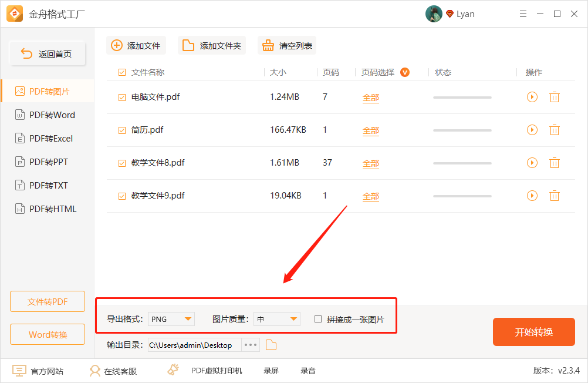Screen dimensions: 588x383
Task: Delete 电脑文件.pdf using its trash icon
Action: coord(554,97)
